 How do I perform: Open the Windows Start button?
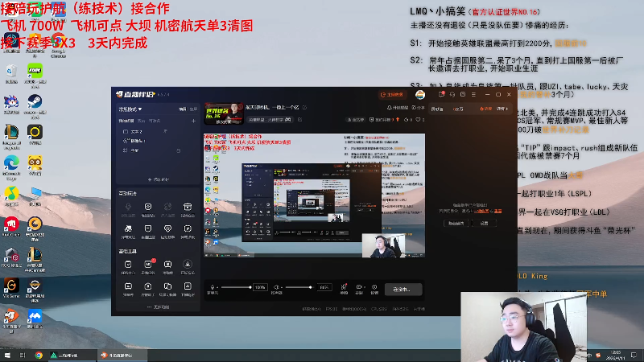[7, 356]
